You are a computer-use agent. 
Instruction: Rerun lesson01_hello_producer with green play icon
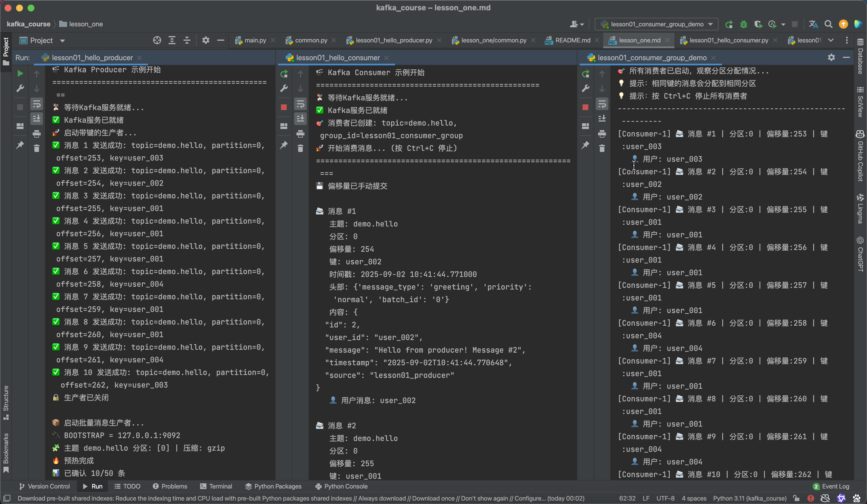point(20,73)
